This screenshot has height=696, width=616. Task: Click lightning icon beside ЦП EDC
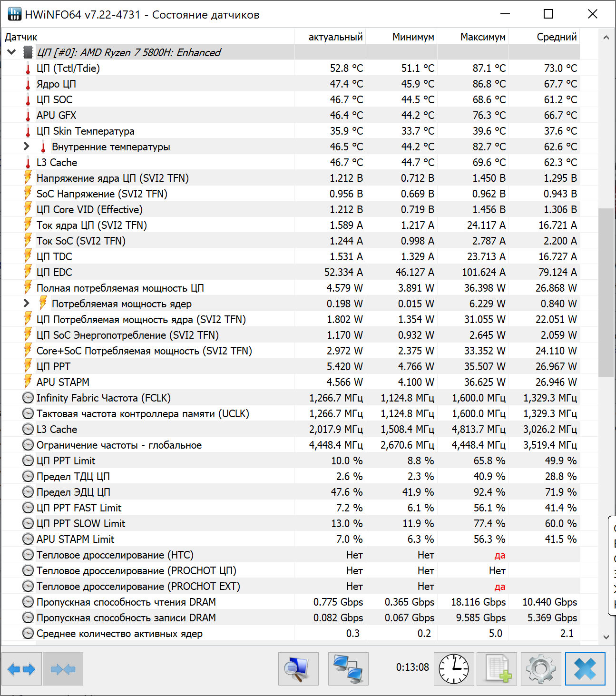click(28, 272)
